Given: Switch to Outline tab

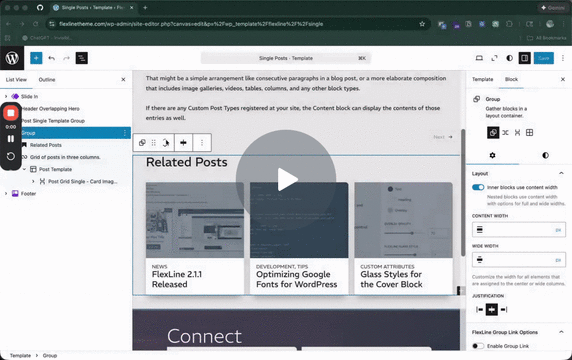Looking at the screenshot, I should tap(47, 80).
